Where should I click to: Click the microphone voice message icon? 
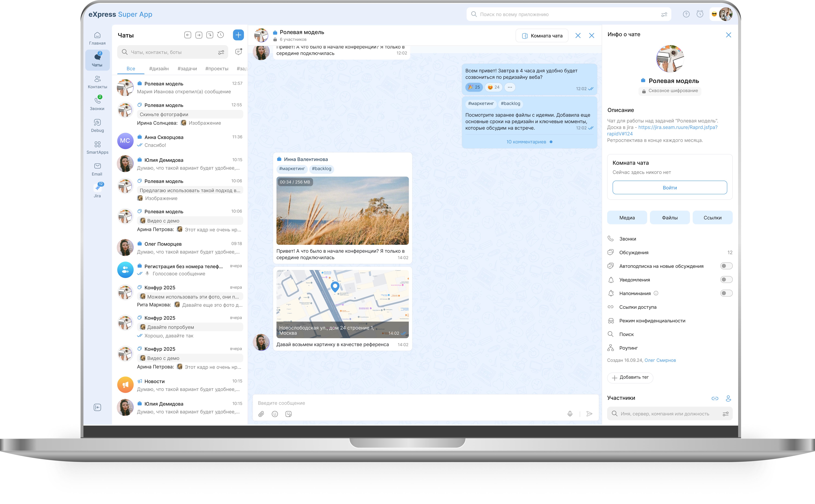tap(570, 414)
